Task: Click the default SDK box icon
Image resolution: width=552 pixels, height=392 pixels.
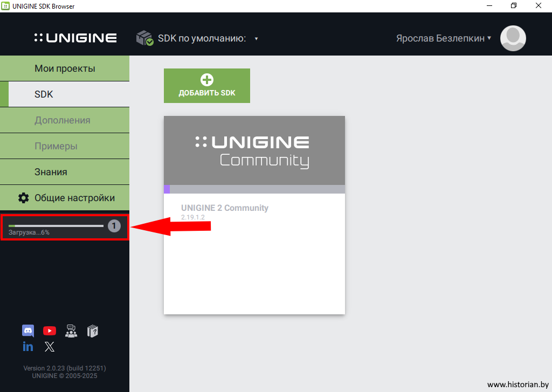Action: (x=144, y=38)
